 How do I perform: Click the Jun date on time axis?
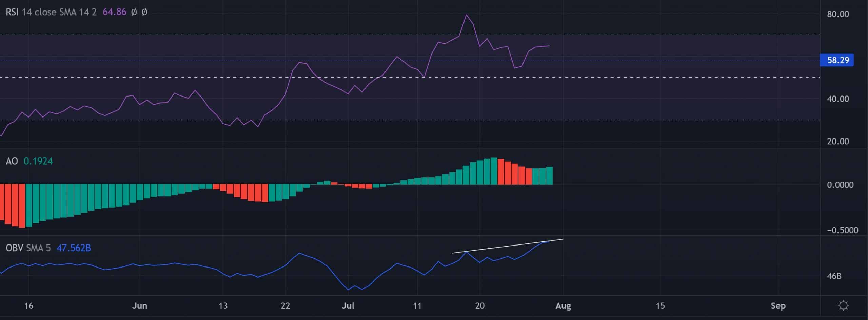[139, 306]
